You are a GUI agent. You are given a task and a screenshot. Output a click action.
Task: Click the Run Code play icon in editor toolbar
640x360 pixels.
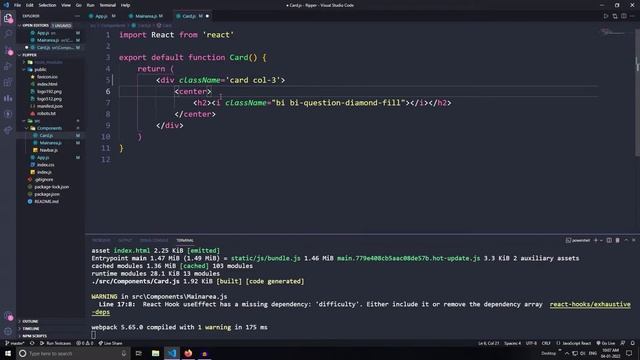[606, 16]
